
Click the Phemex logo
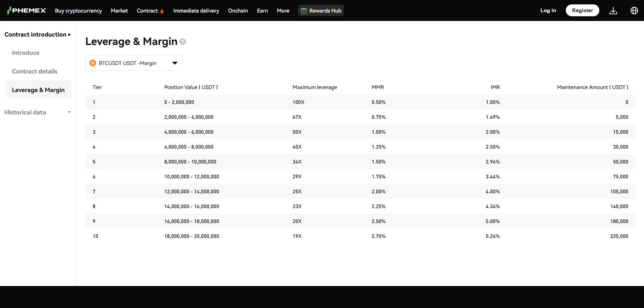26,10
